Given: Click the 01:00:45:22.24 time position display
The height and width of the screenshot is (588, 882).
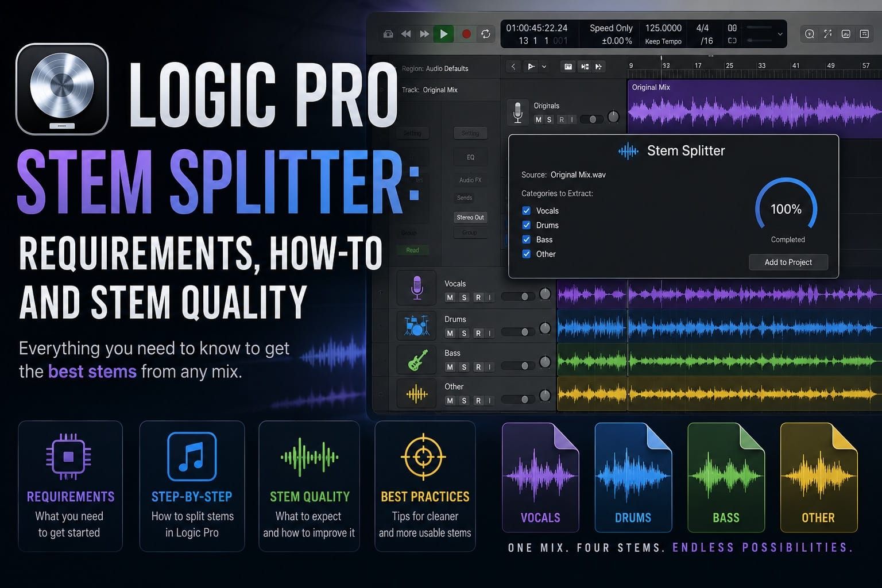Looking at the screenshot, I should click(537, 28).
